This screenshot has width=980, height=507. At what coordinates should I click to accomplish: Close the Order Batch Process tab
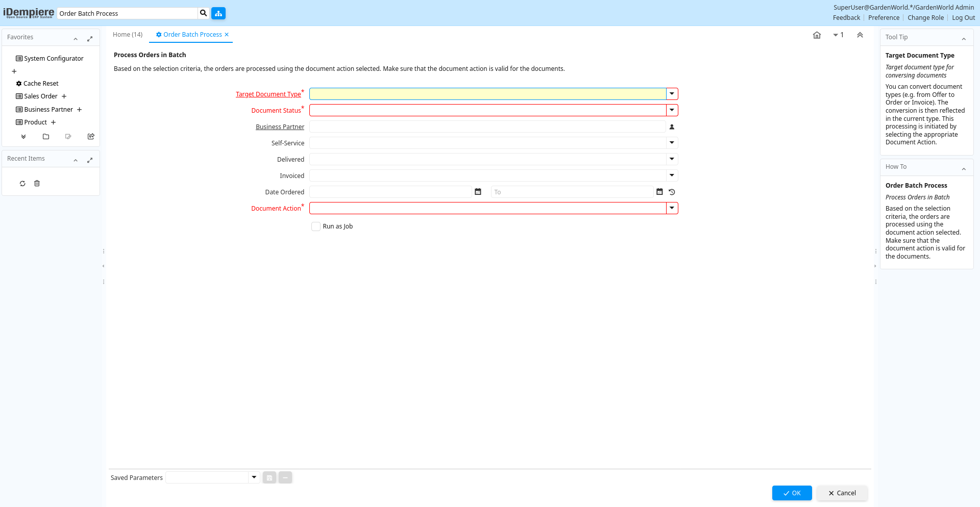(x=227, y=35)
